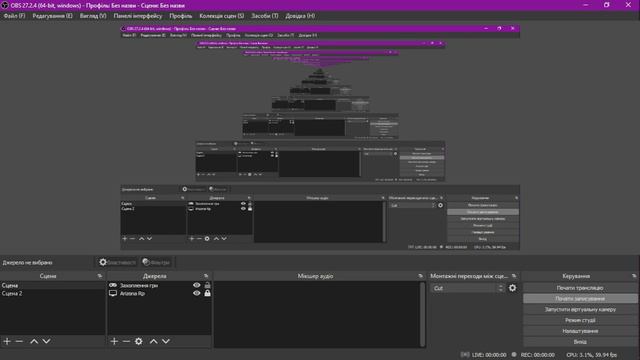Screen dimensions: 640x360
Task: Move scene up in Сцени list
Action: [34, 341]
